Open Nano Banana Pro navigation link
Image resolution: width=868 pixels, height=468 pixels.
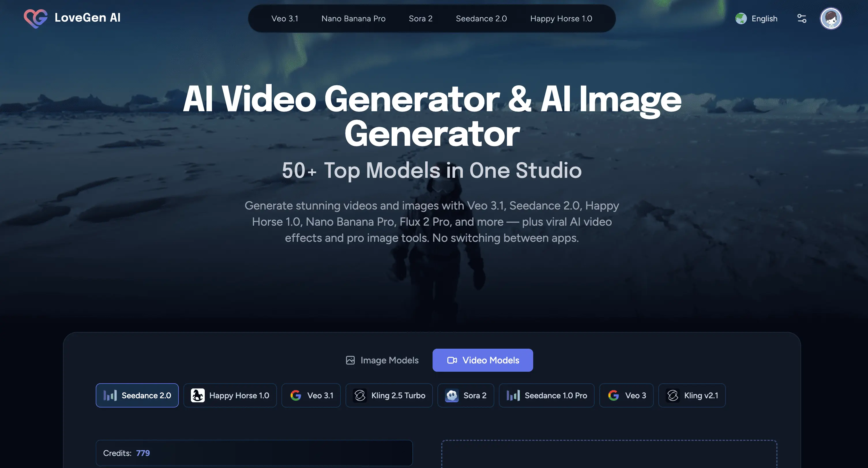[x=353, y=18]
